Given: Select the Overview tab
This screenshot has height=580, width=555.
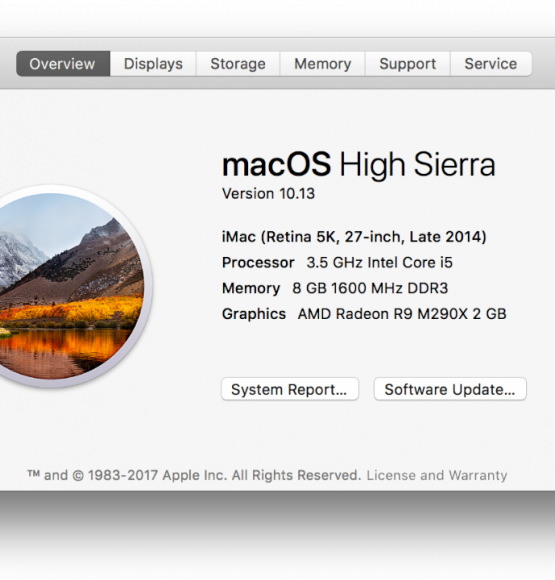Looking at the screenshot, I should tap(63, 64).
